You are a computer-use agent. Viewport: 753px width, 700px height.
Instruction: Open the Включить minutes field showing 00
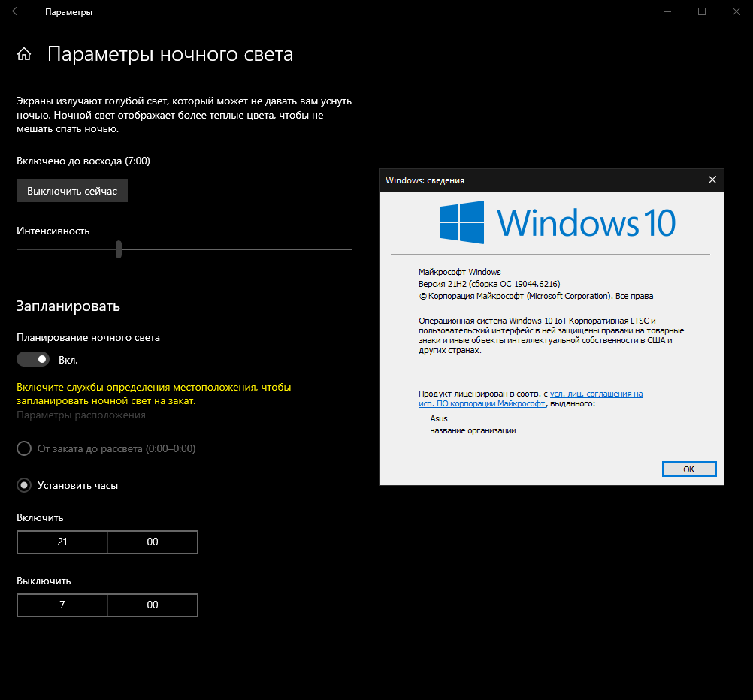tap(153, 542)
